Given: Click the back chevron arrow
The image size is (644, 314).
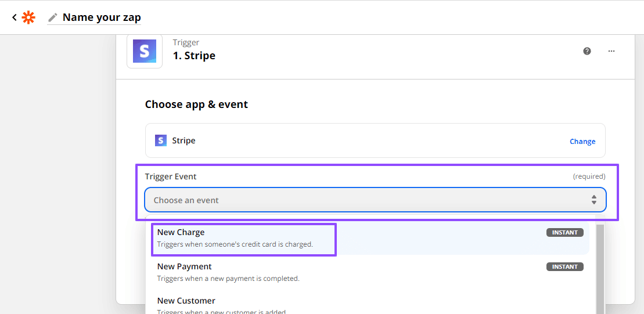Looking at the screenshot, I should coord(14,17).
